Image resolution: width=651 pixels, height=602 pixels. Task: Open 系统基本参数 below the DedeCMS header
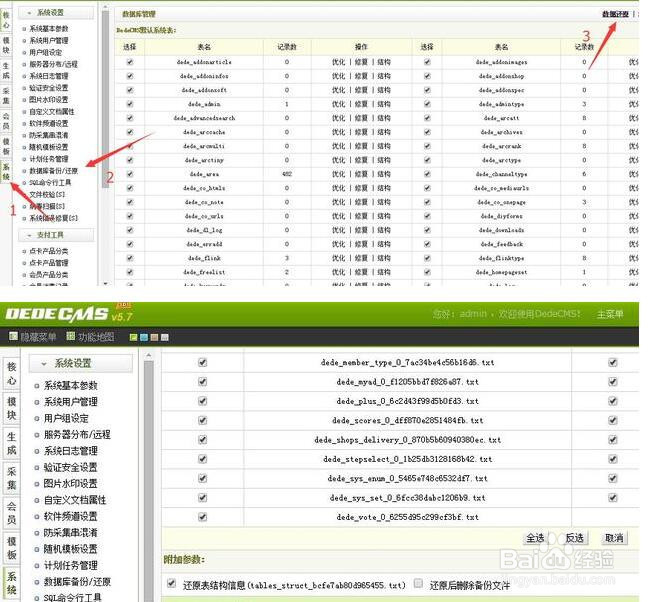(71, 386)
